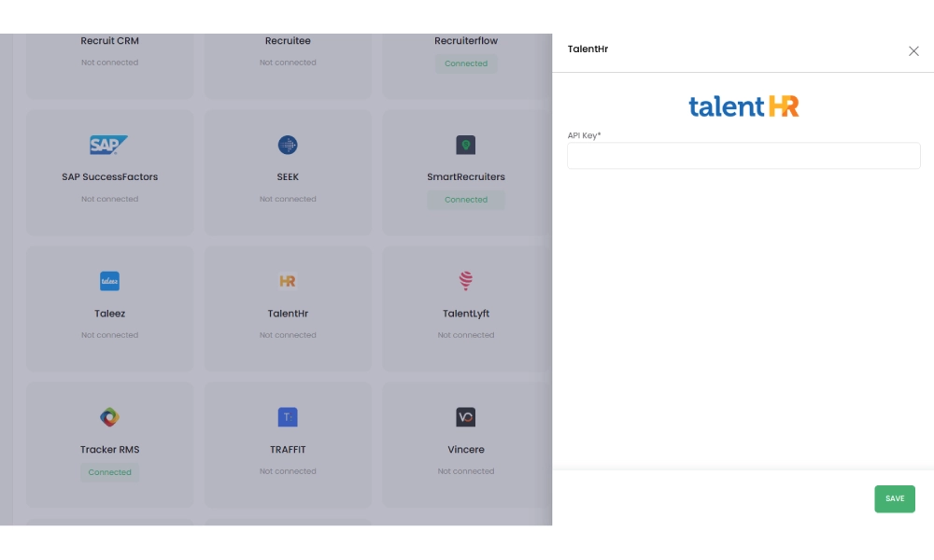The width and height of the screenshot is (934, 560).
Task: Click the talentHR logo in side panel
Action: [x=743, y=105]
